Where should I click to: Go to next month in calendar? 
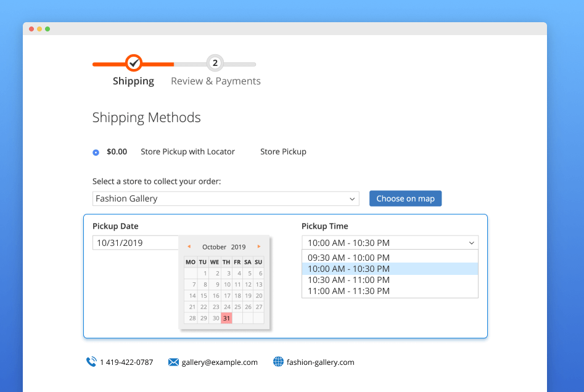pos(259,247)
